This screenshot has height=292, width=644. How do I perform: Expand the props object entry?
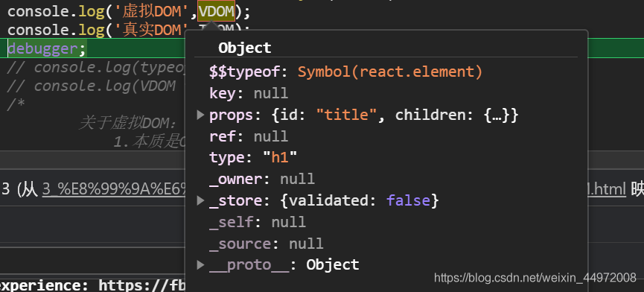tap(200, 115)
